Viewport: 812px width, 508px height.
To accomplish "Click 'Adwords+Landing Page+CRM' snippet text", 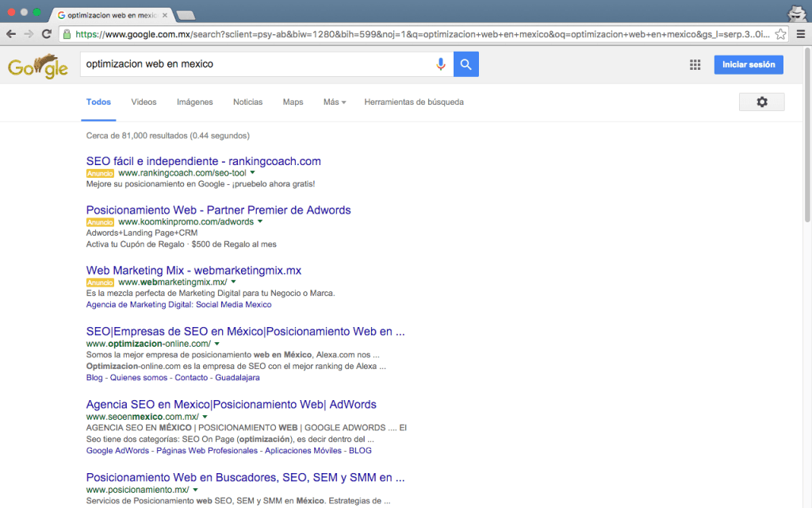I will (x=142, y=233).
